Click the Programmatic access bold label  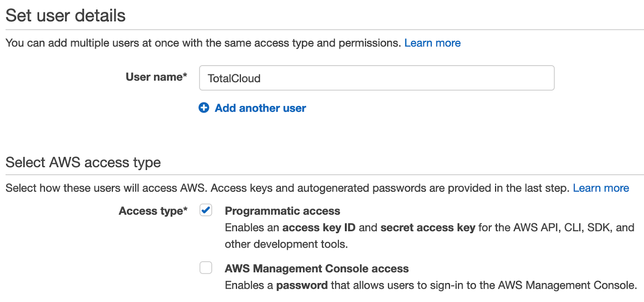coord(282,211)
